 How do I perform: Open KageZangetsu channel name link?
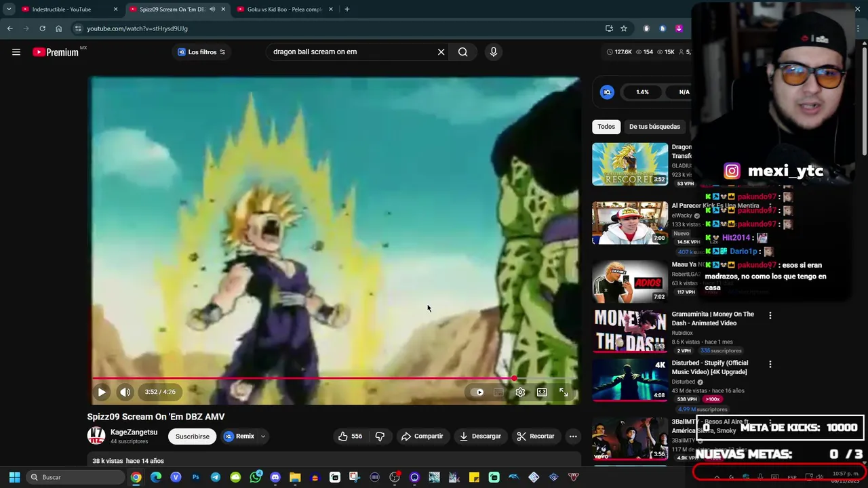134,432
